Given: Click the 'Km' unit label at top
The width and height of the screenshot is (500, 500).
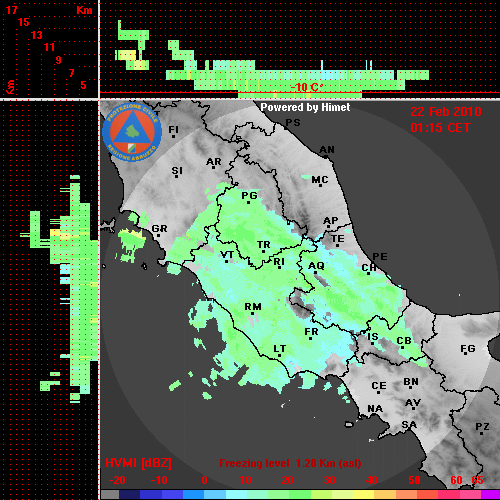Looking at the screenshot, I should coord(84,10).
